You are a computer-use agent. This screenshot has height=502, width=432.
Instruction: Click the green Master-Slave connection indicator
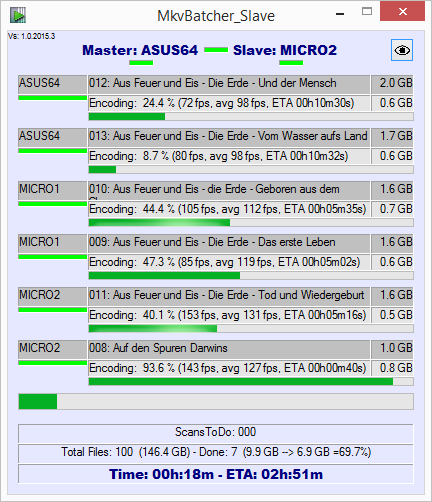tap(216, 50)
